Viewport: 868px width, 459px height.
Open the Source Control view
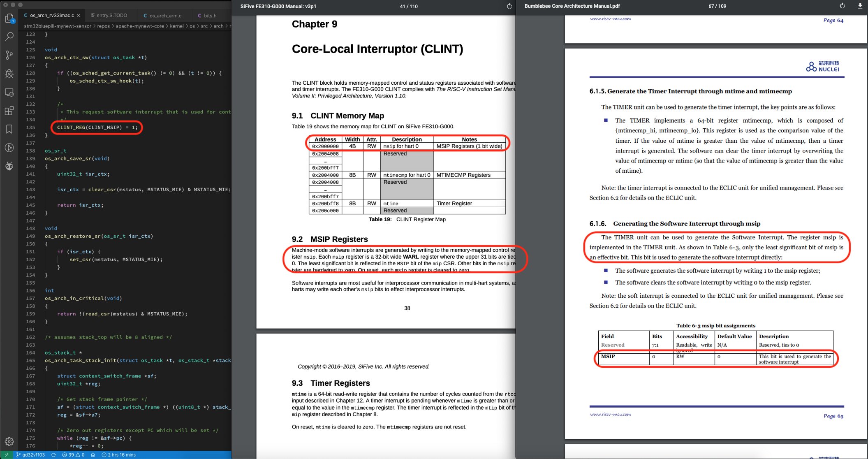tap(9, 55)
